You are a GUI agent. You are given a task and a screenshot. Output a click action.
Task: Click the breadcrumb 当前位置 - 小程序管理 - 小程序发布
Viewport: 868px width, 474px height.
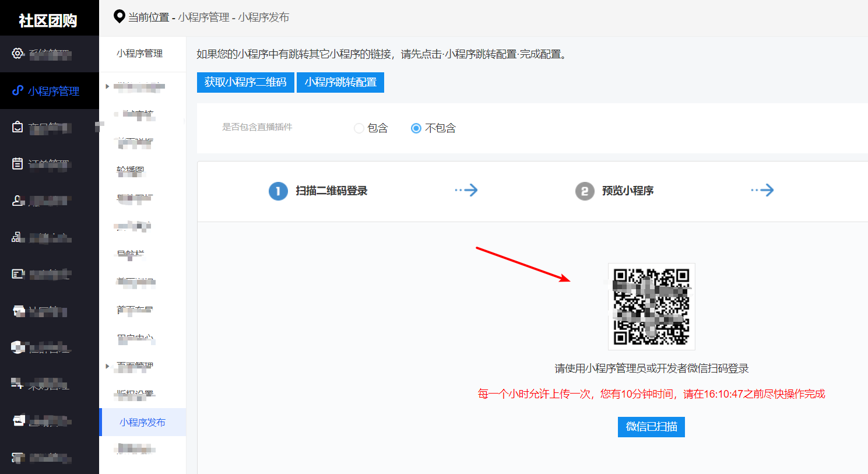pyautogui.click(x=209, y=17)
